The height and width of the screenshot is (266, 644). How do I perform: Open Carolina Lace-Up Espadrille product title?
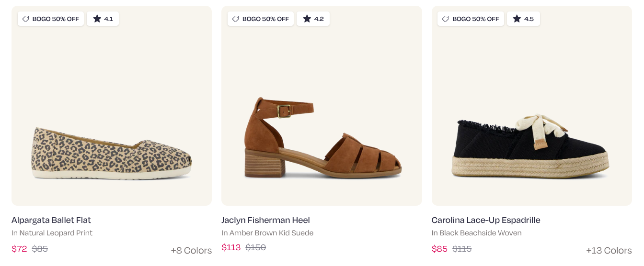pyautogui.click(x=486, y=220)
